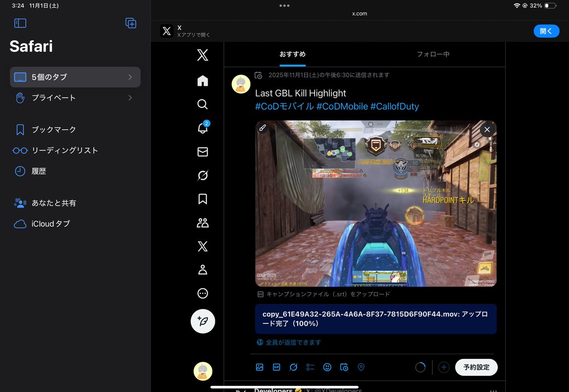
Task: Tap the glasses icon for reading list
Action: pos(20,150)
